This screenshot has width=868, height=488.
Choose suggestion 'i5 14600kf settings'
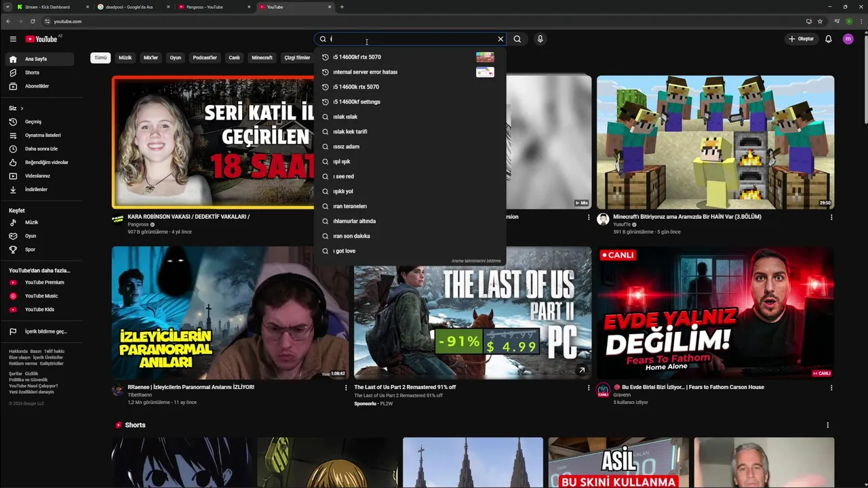click(x=410, y=102)
